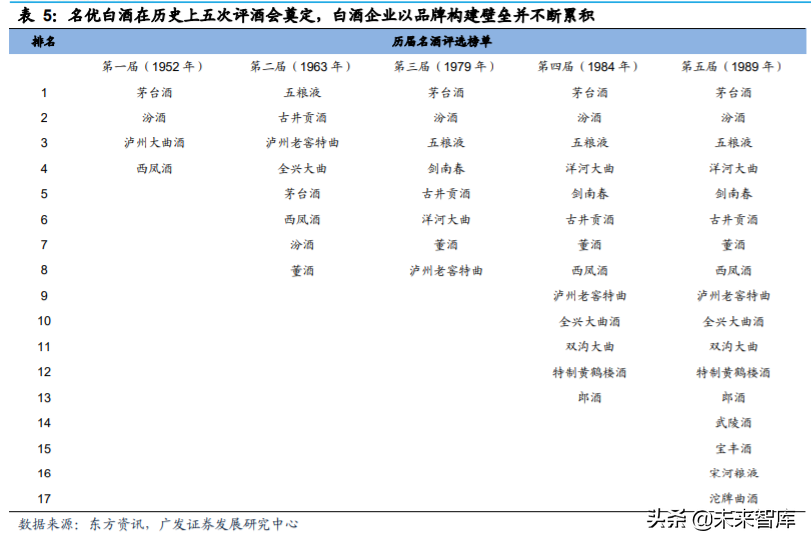This screenshot has height=545, width=811.
Task: Select column header '第一届（1952 年）'
Action: point(154,67)
